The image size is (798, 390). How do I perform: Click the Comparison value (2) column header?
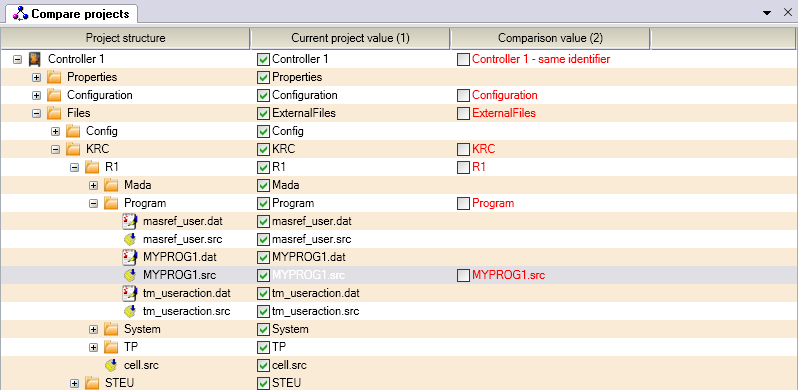(550, 38)
